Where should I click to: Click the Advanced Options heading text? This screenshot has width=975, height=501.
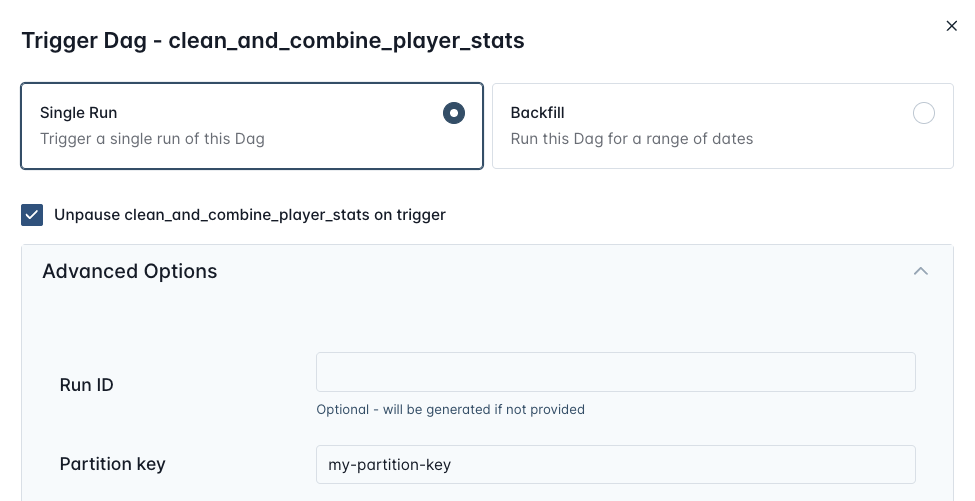(129, 271)
